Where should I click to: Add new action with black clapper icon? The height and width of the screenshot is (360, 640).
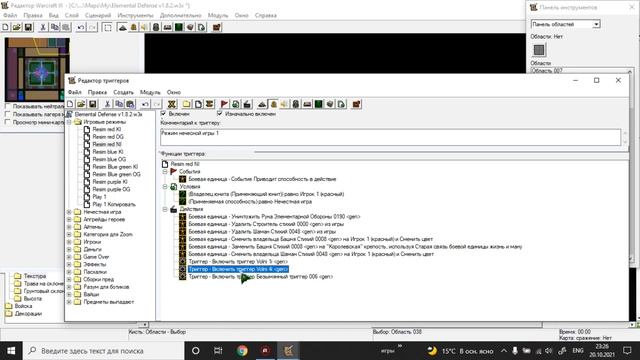[x=247, y=104]
